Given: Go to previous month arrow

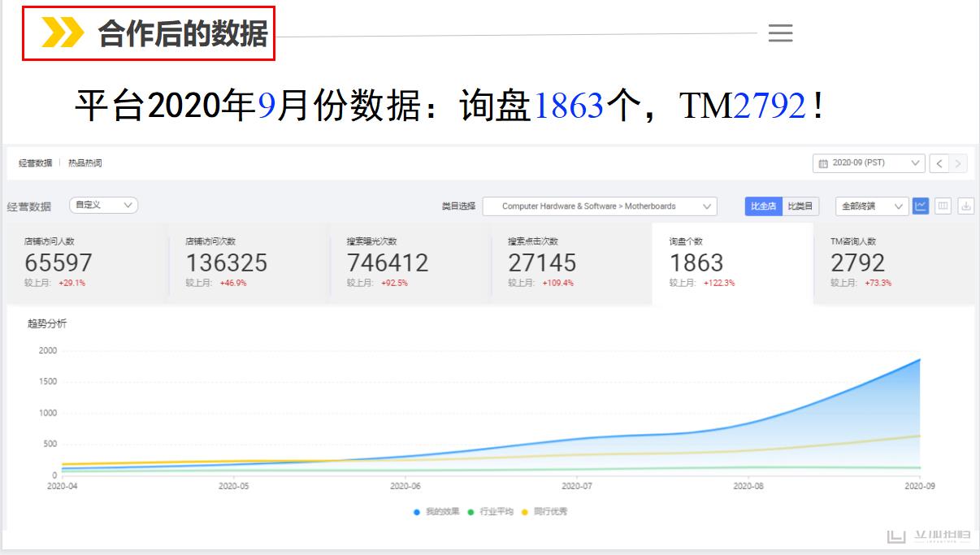Looking at the screenshot, I should click(939, 163).
